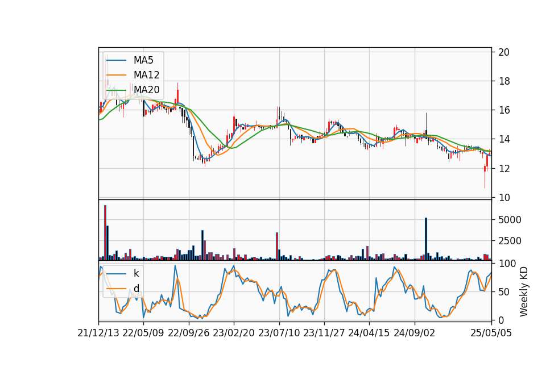Screen dimensions: 546x392
Task: Click the date label 24/09/02
Action: tap(415, 333)
